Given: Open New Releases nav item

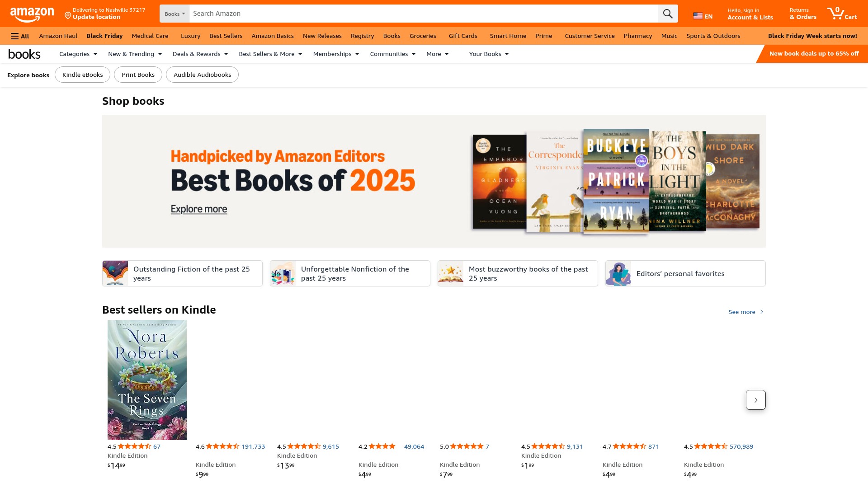Looking at the screenshot, I should (x=322, y=36).
